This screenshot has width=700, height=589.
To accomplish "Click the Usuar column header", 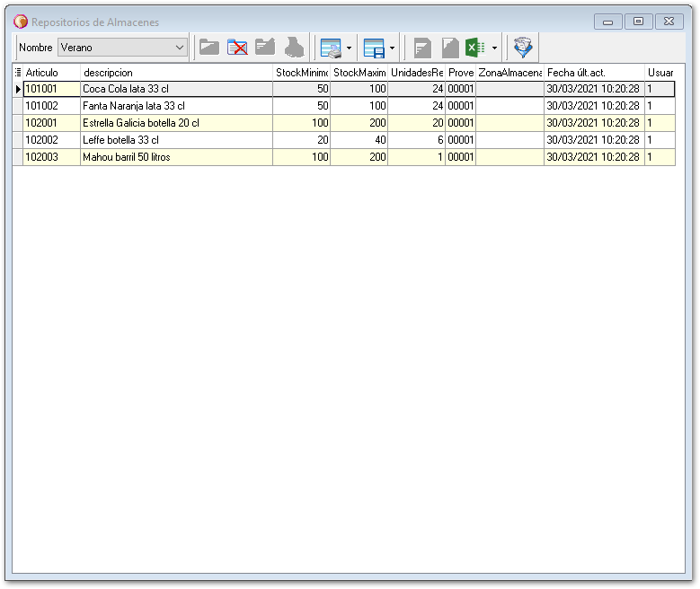I will point(660,73).
